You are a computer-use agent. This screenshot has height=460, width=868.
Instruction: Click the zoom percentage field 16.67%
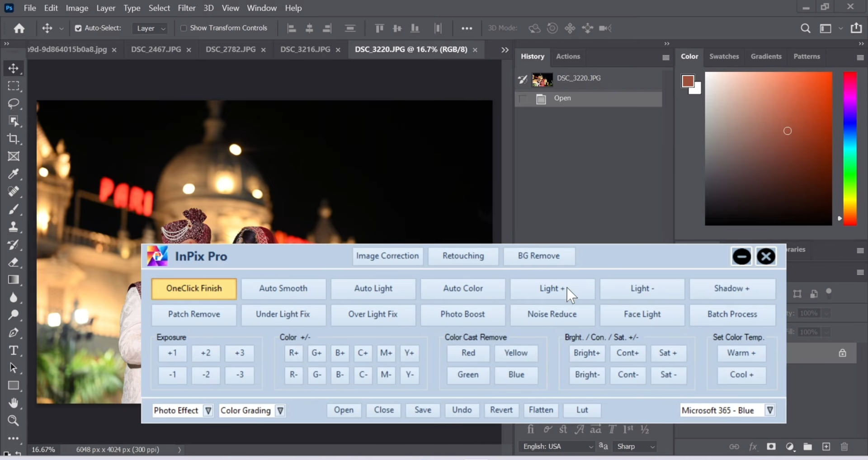point(43,450)
